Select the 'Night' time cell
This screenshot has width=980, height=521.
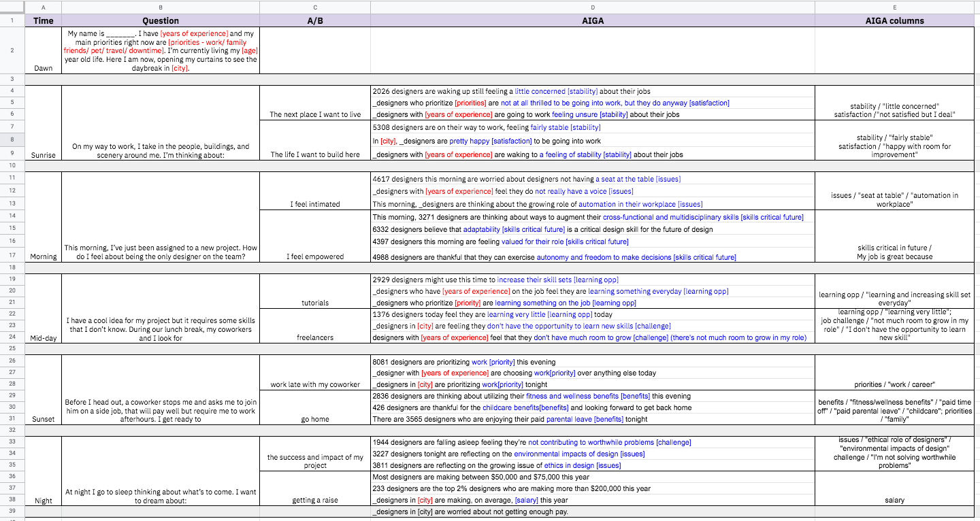point(44,471)
